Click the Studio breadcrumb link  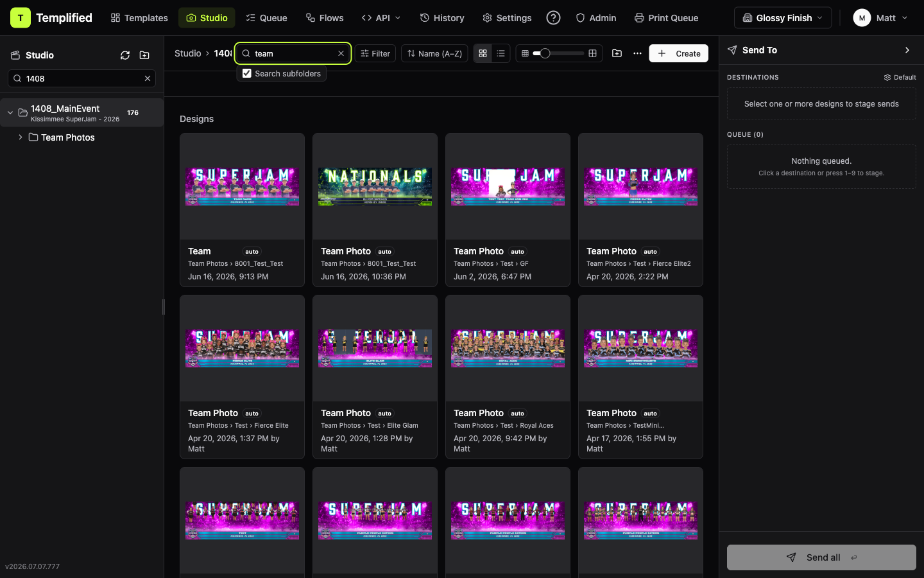[x=188, y=53]
